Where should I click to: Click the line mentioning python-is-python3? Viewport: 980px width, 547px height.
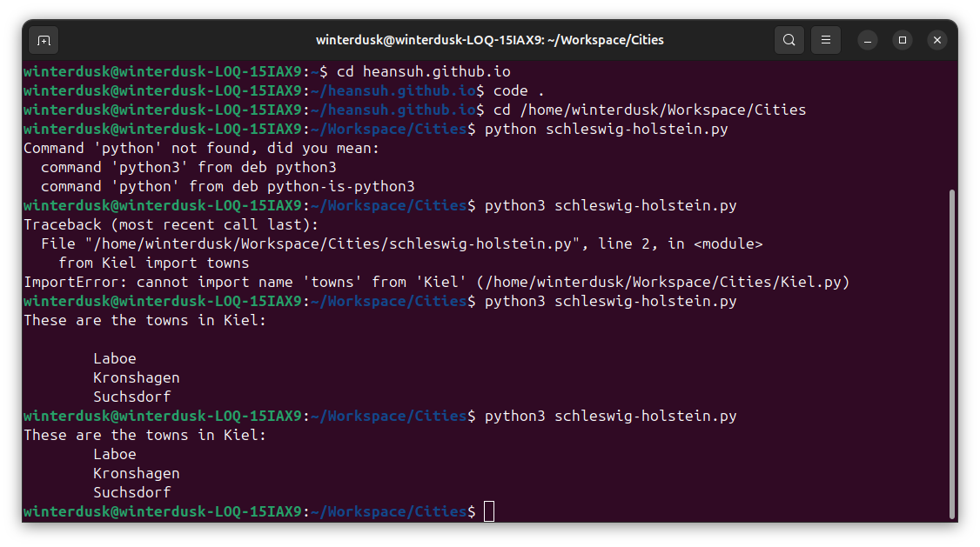coord(228,187)
